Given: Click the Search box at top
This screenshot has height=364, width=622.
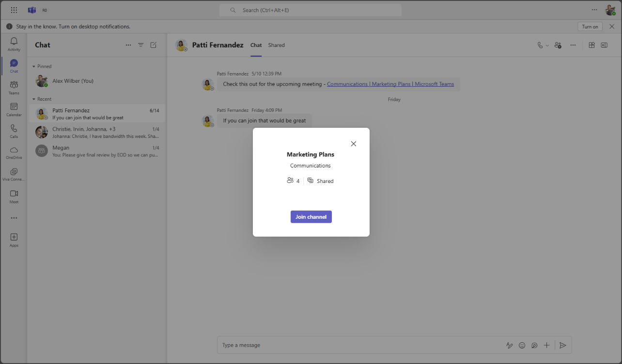Looking at the screenshot, I should click(310, 10).
